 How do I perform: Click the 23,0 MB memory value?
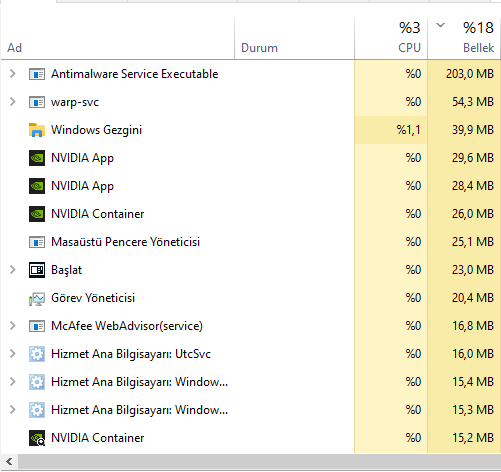[x=473, y=270]
